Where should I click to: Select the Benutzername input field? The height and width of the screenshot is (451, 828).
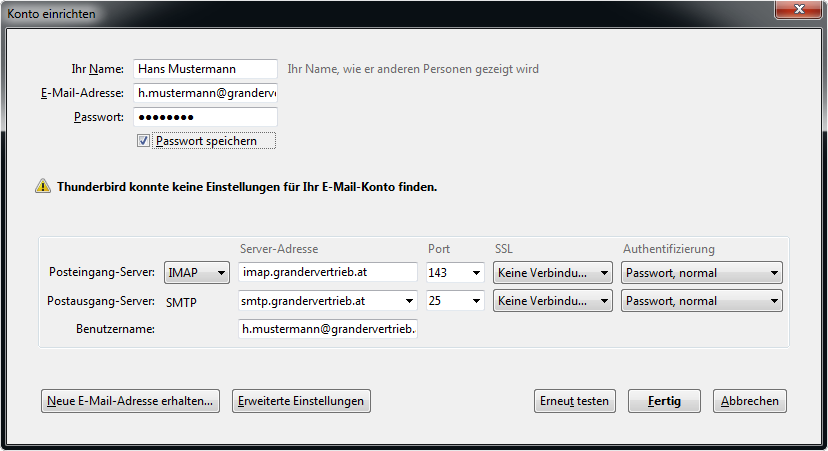pos(327,329)
